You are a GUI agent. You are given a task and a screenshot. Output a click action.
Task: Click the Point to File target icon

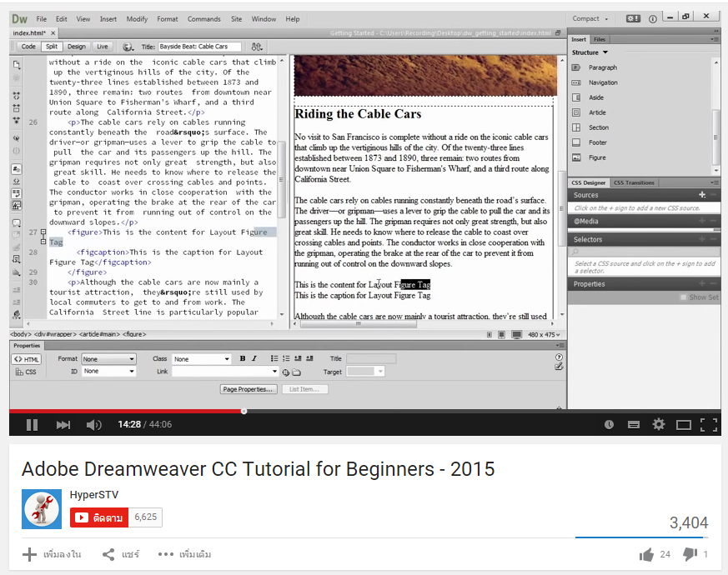285,372
